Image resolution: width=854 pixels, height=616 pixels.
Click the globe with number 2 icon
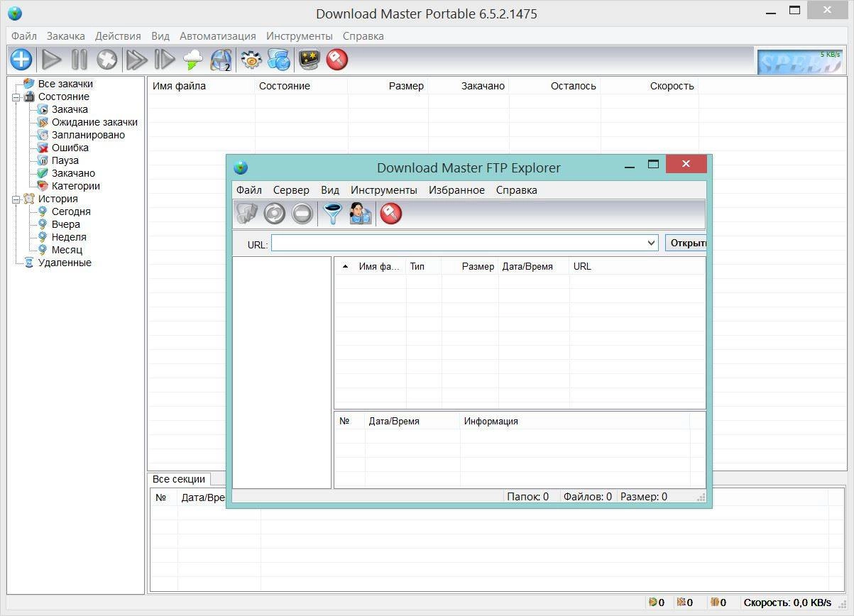(221, 60)
